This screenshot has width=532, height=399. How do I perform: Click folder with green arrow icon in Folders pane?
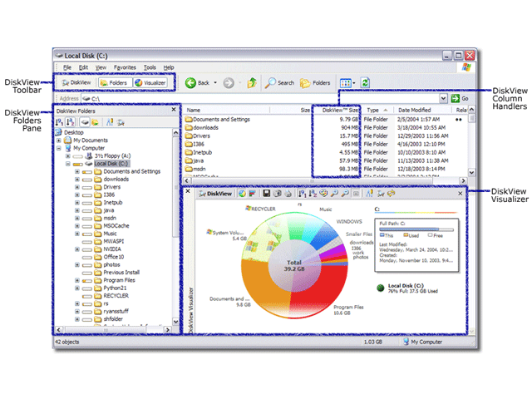coord(96,122)
